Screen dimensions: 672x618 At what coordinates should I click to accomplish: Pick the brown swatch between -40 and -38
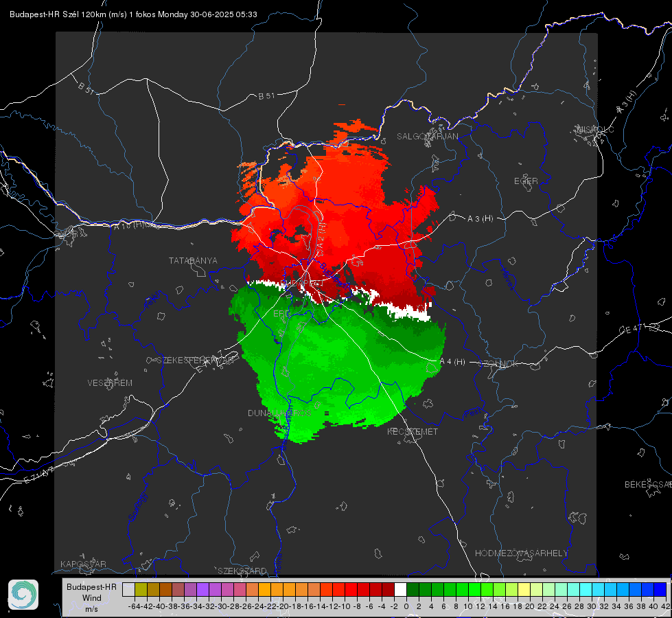[165, 589]
